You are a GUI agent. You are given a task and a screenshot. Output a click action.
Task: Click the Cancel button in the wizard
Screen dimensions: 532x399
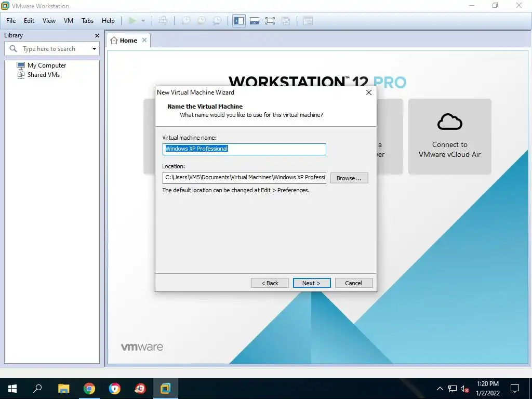pos(354,283)
